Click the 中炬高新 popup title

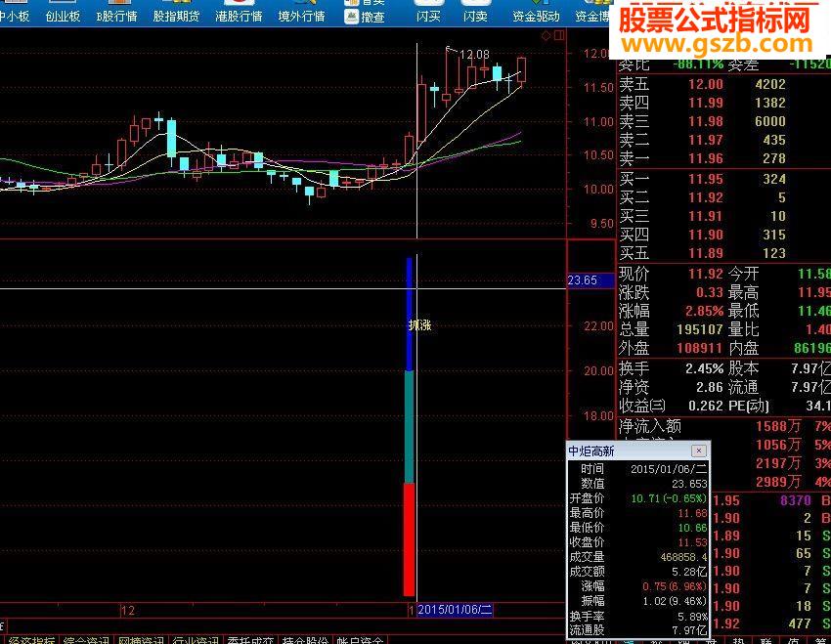tap(591, 451)
